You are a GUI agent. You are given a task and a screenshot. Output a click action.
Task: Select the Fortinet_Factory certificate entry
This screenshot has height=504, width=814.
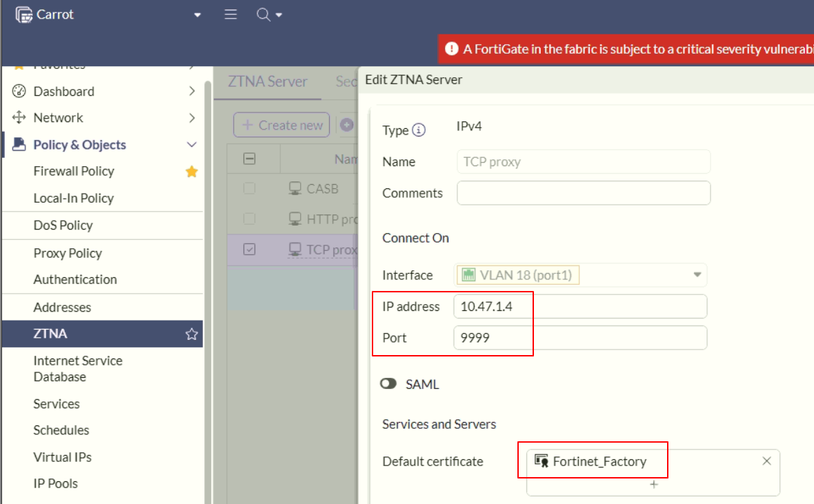pyautogui.click(x=590, y=461)
